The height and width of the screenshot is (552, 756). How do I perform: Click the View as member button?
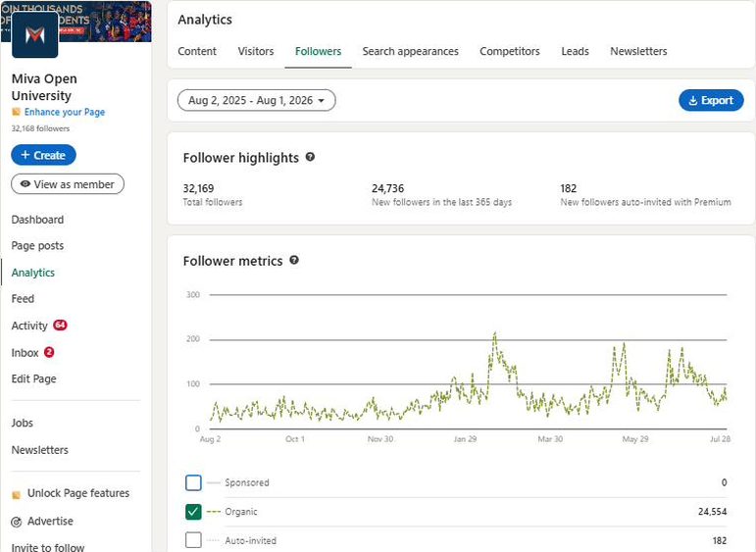(68, 184)
